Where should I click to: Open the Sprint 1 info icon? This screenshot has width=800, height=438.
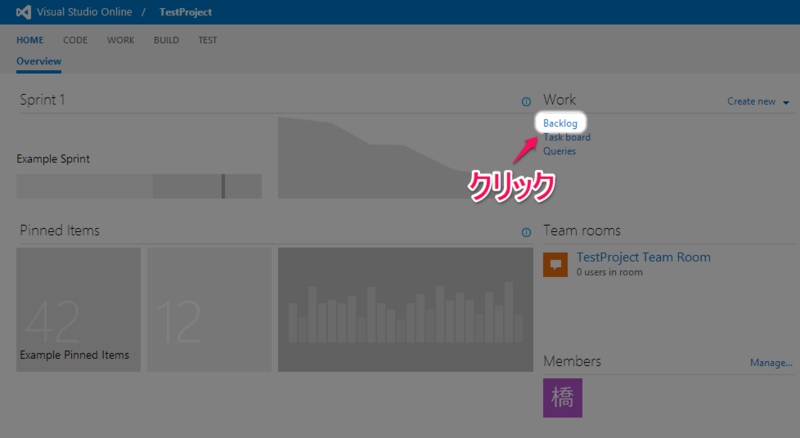526,102
